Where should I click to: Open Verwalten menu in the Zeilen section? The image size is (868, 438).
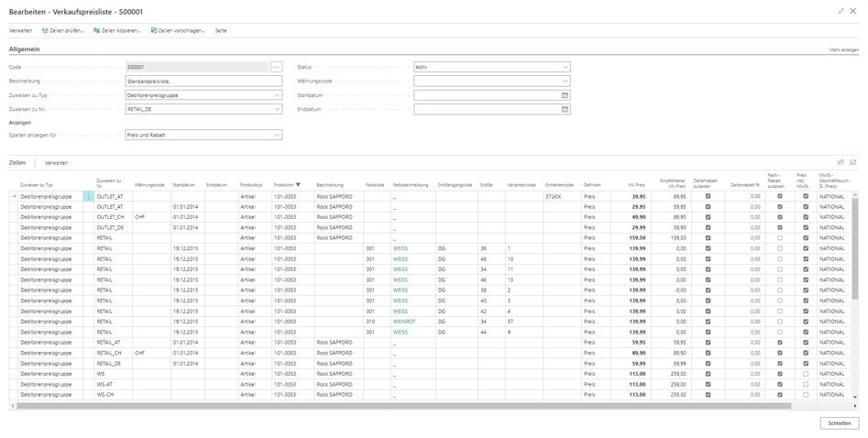coord(56,162)
